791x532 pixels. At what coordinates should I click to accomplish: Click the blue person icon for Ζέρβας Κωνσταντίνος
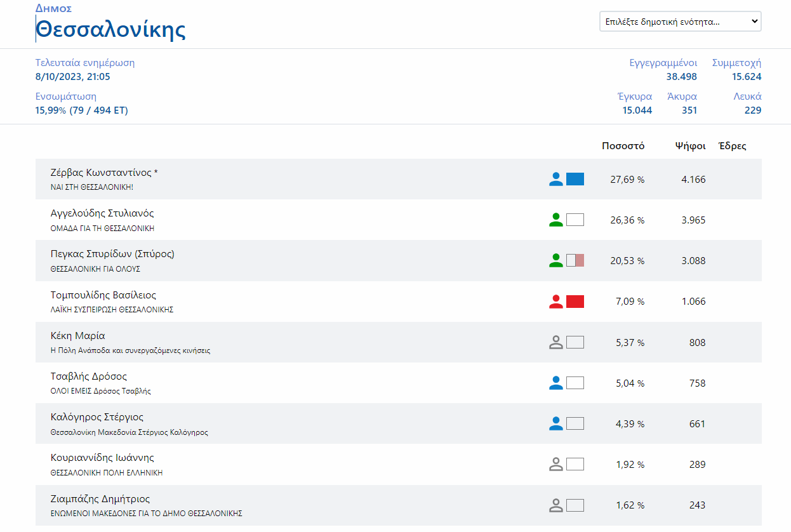point(555,179)
